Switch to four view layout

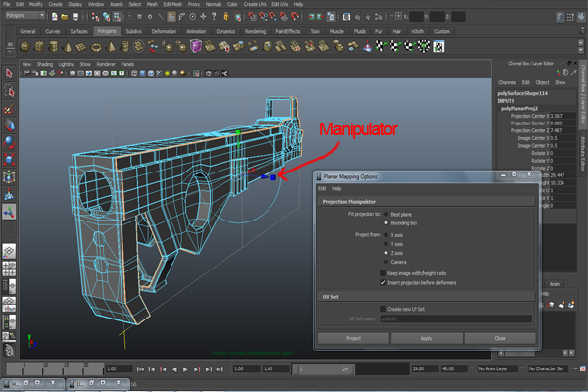click(x=9, y=269)
